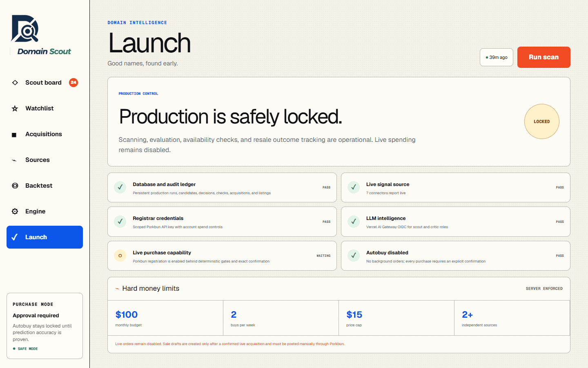Screen dimensions: 588x368
Task: Click the Scout board diamond icon
Action: tap(15, 83)
